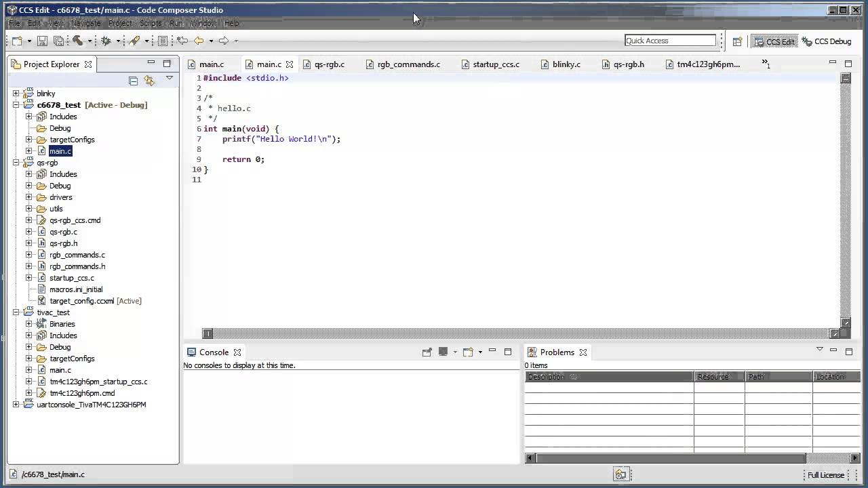
Task: Select target_config.ccxml in project tree
Action: click(x=81, y=301)
